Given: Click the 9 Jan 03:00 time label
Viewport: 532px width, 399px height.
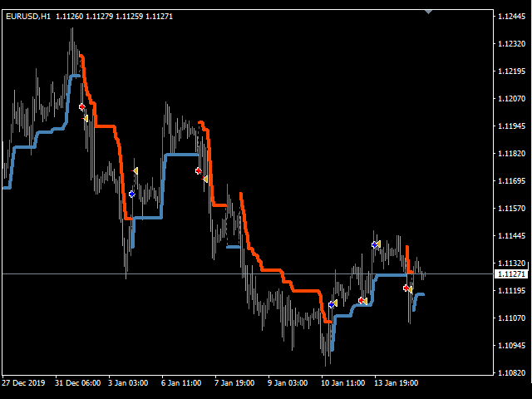Looking at the screenshot, I should (x=288, y=383).
